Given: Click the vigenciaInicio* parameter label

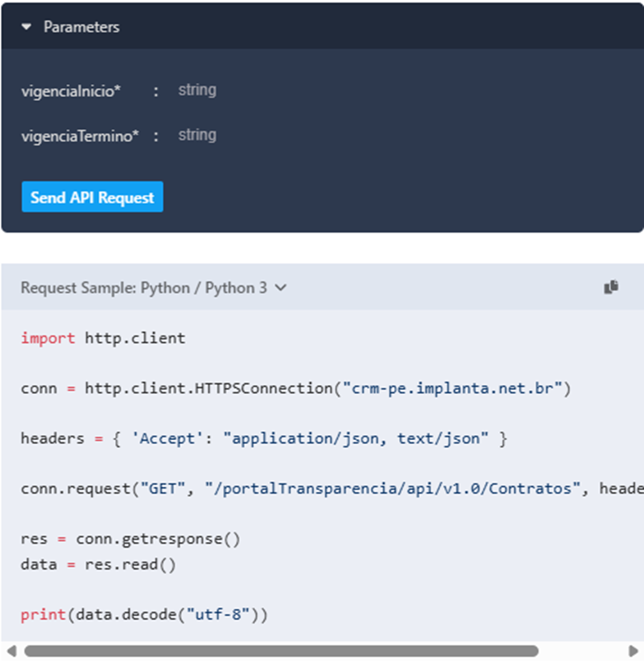Looking at the screenshot, I should tap(71, 91).
